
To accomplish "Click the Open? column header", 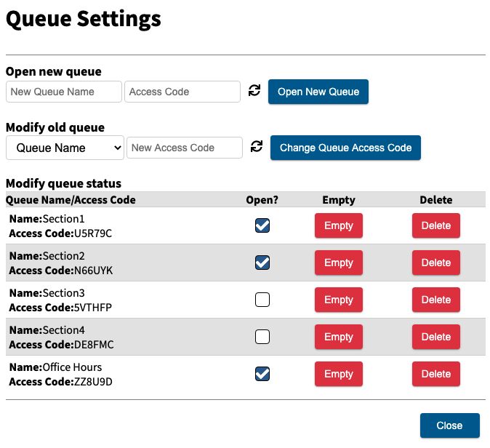I will 262,200.
